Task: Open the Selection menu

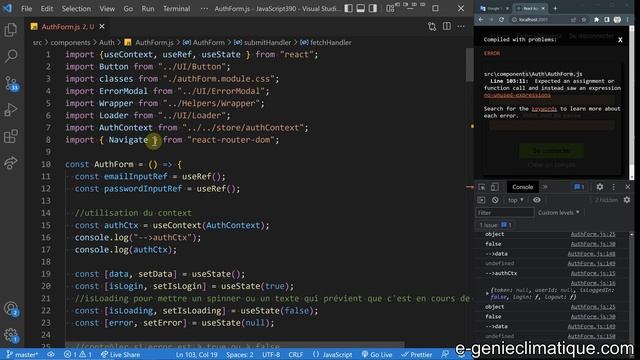Action: coord(76,9)
